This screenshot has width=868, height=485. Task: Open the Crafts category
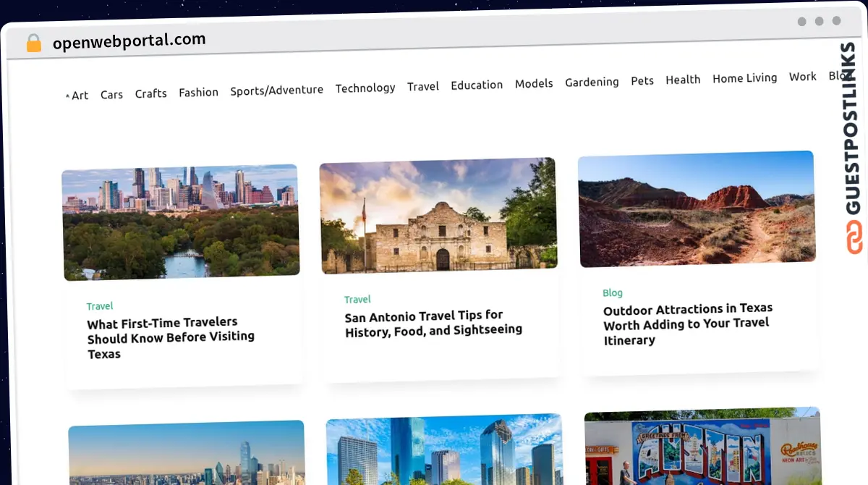(x=151, y=93)
